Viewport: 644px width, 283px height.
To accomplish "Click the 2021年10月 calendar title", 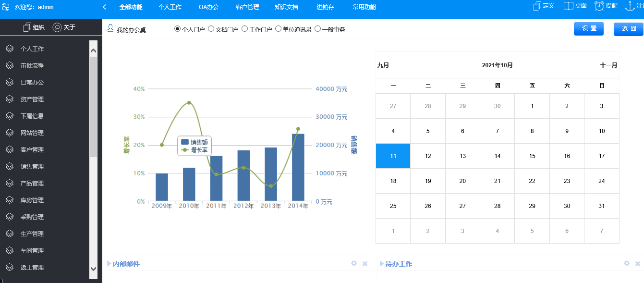I will tap(497, 65).
